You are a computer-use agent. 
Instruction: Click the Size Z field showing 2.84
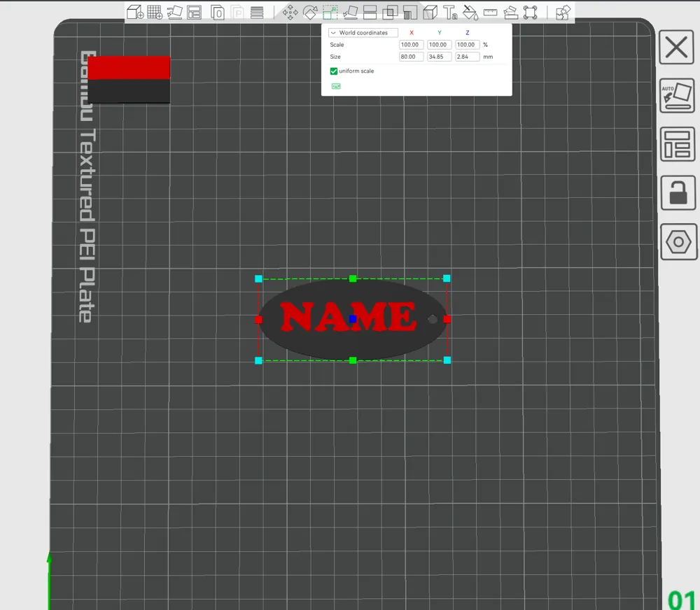[x=467, y=57]
